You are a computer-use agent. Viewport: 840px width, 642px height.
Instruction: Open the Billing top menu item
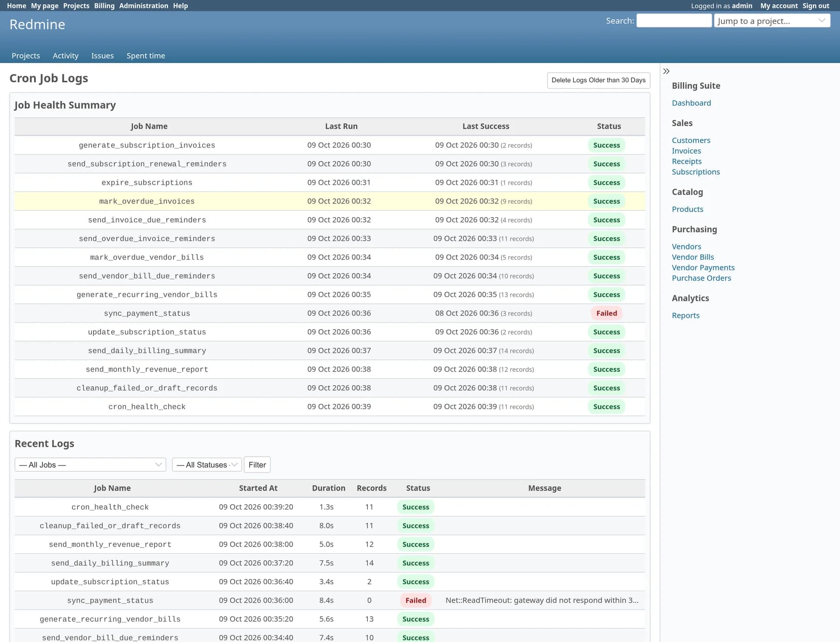pyautogui.click(x=104, y=6)
